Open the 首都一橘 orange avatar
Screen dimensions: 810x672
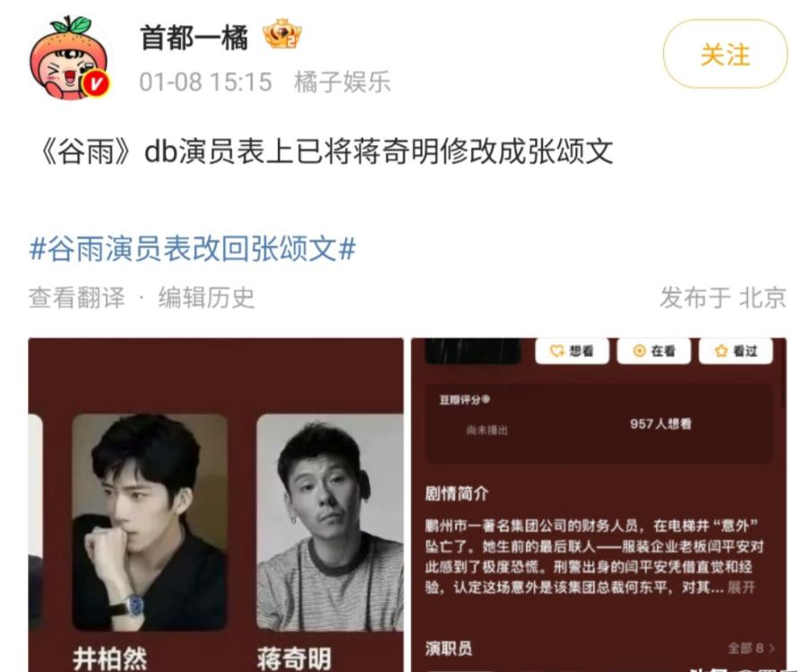point(70,58)
